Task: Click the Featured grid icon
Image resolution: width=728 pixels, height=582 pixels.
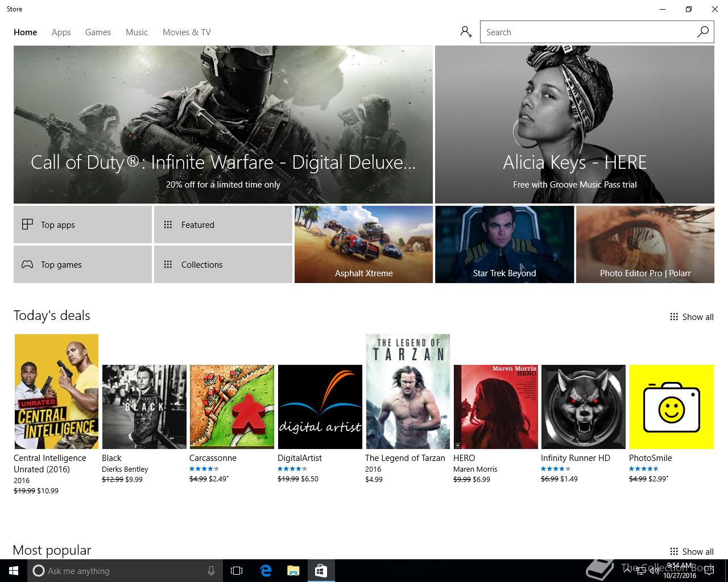Action: pyautogui.click(x=168, y=225)
